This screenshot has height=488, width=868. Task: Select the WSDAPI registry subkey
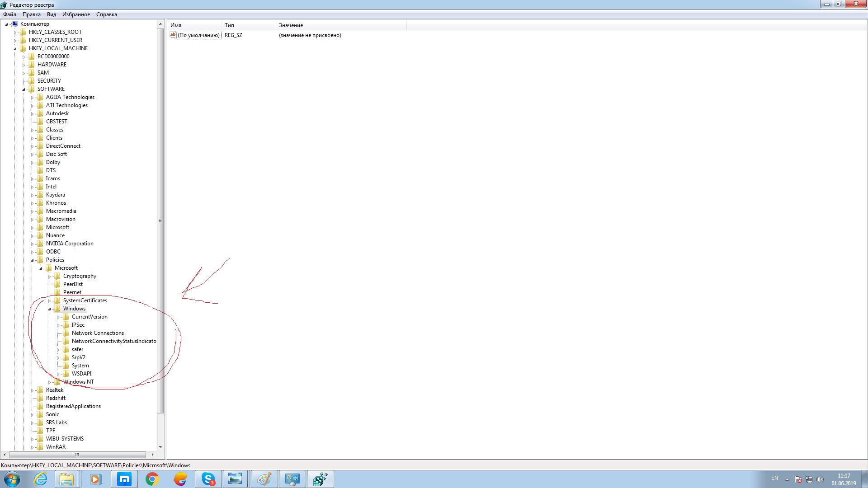(x=81, y=373)
